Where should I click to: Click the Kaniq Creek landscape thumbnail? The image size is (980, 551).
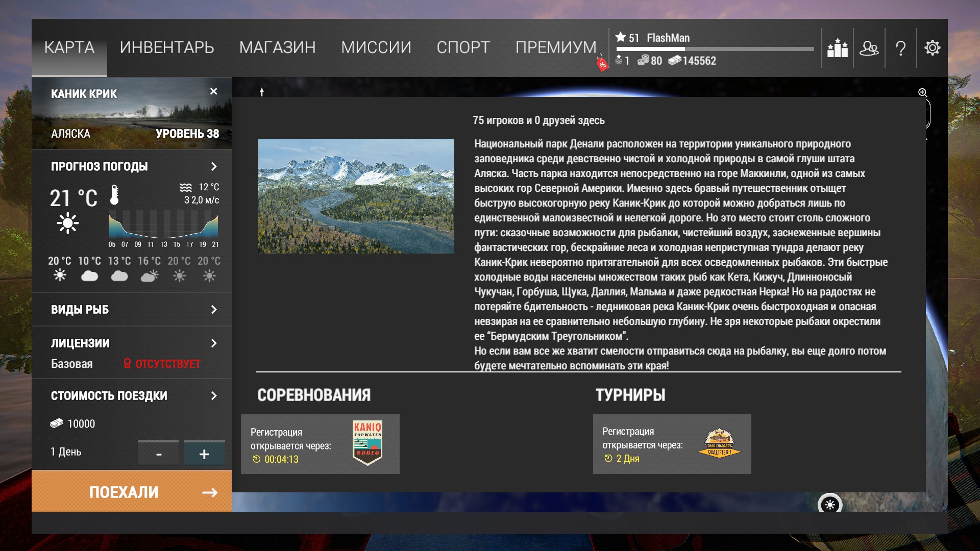pyautogui.click(x=356, y=196)
